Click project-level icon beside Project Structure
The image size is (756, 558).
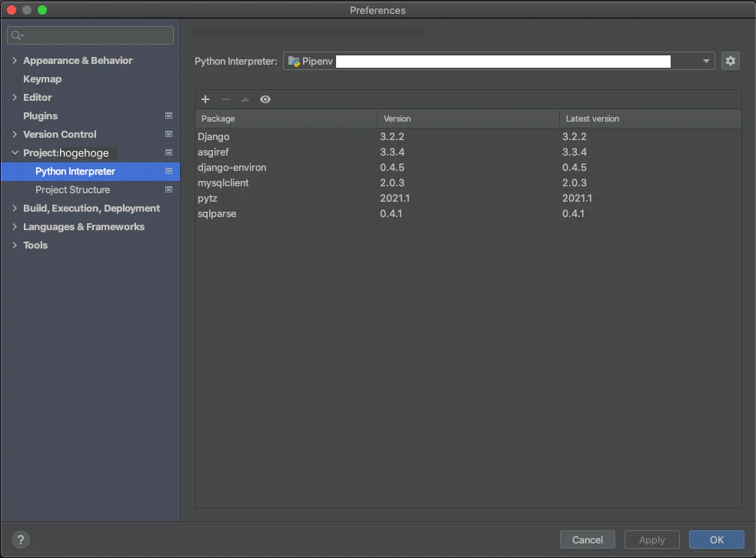pyautogui.click(x=168, y=189)
